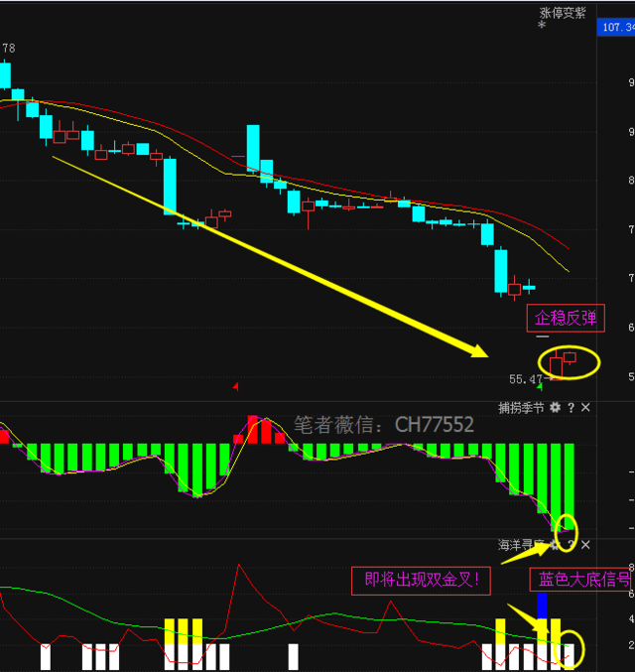Image resolution: width=635 pixels, height=672 pixels.
Task: Open settings gear for 捕捞季节 indicator
Action: tap(555, 408)
